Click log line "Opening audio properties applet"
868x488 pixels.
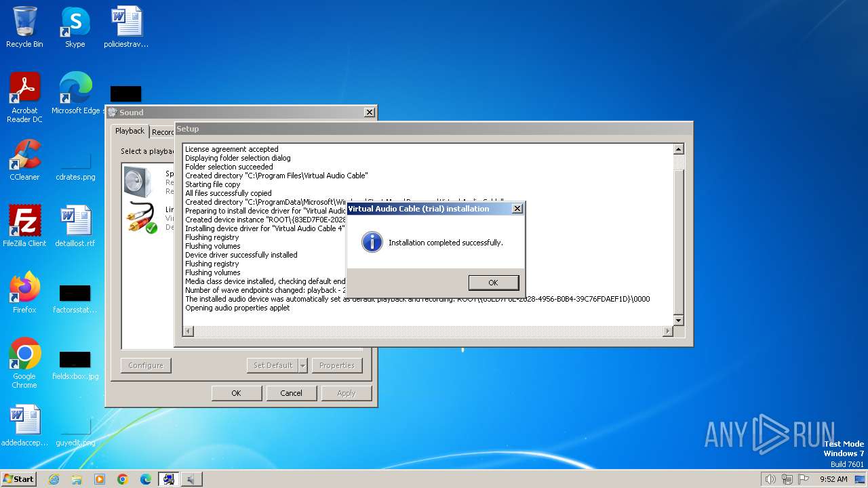point(237,308)
